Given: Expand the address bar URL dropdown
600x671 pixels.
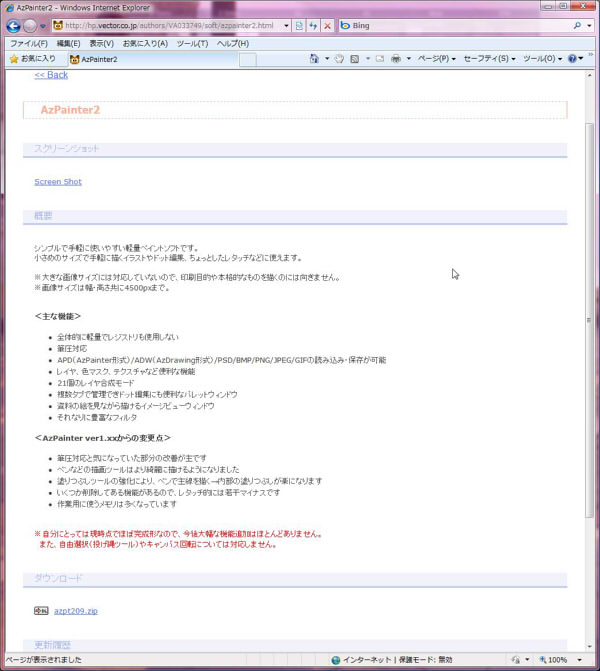Looking at the screenshot, I should (x=286, y=26).
